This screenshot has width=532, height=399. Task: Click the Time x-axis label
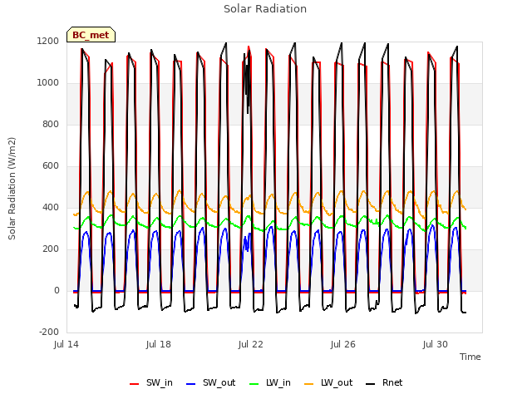coord(470,357)
